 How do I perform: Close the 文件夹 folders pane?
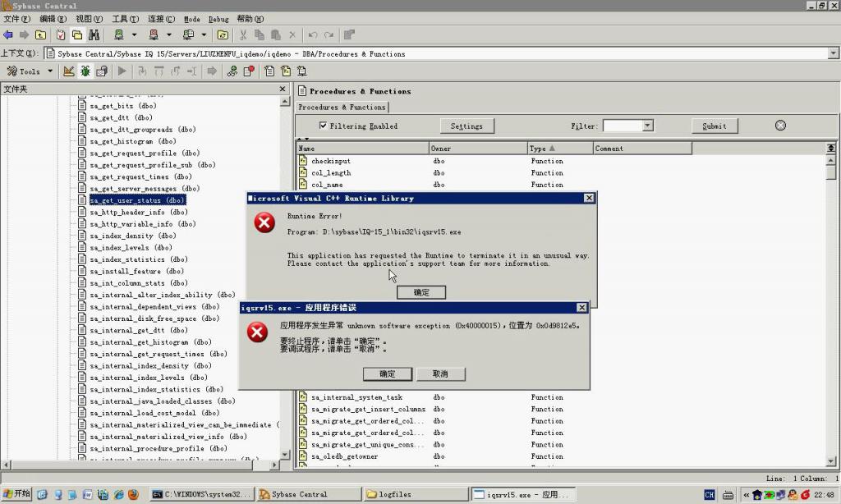click(x=283, y=89)
